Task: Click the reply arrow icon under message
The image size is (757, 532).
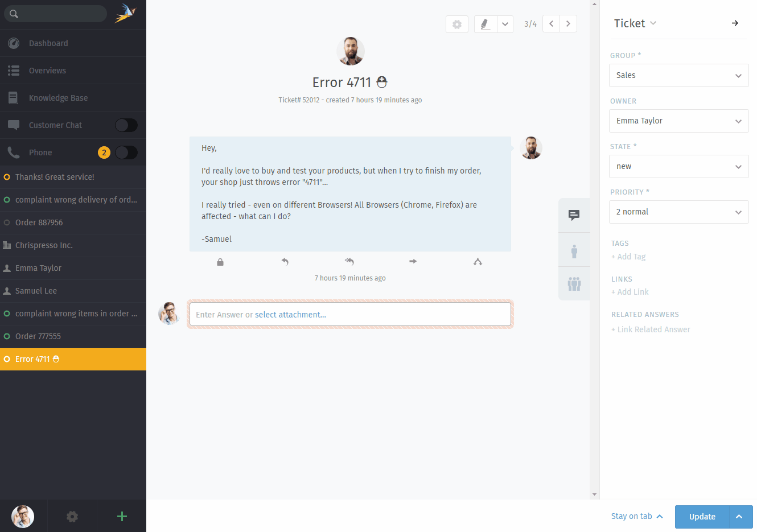Action: pyautogui.click(x=285, y=262)
